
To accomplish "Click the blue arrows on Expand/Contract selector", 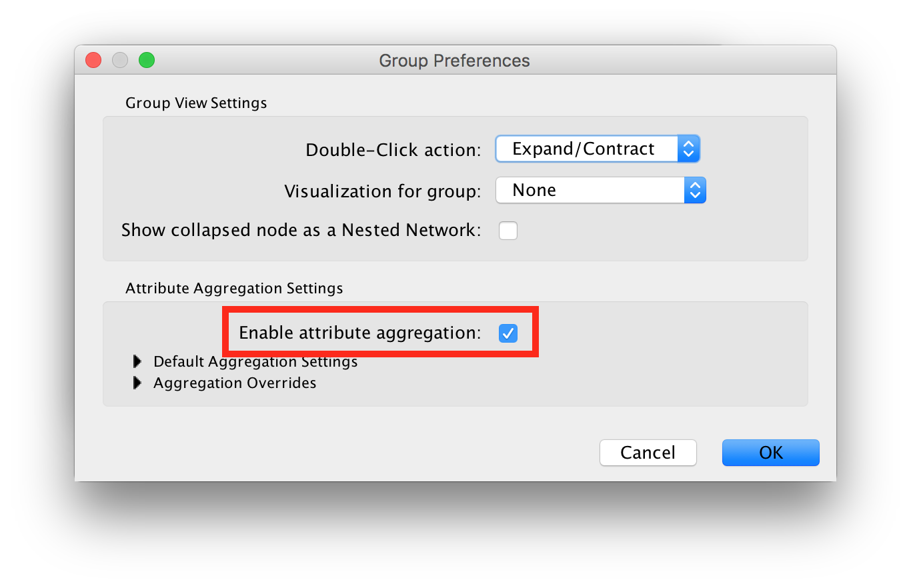I will tap(688, 149).
